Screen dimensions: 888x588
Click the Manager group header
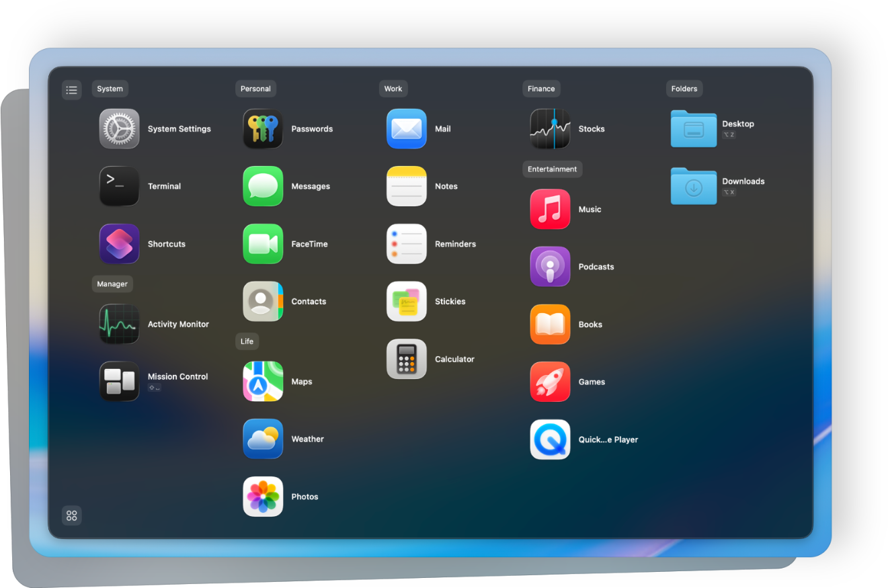point(112,284)
